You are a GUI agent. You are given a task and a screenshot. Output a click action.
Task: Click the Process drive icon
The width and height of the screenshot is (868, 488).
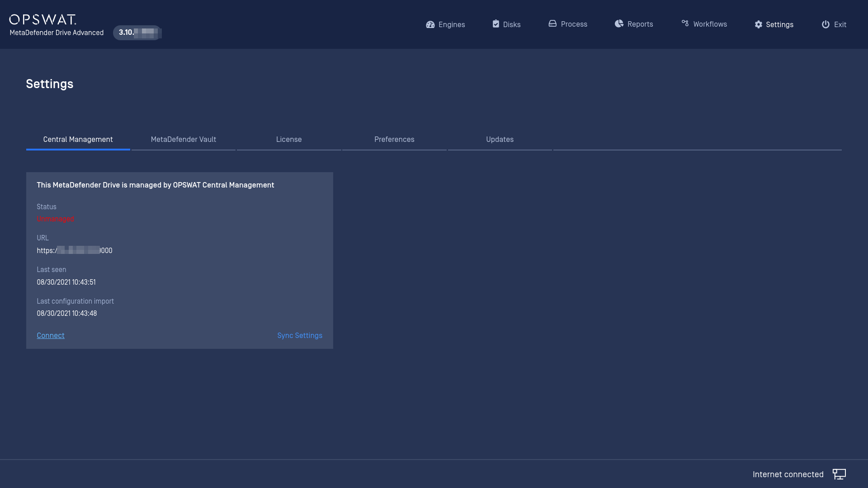point(552,23)
